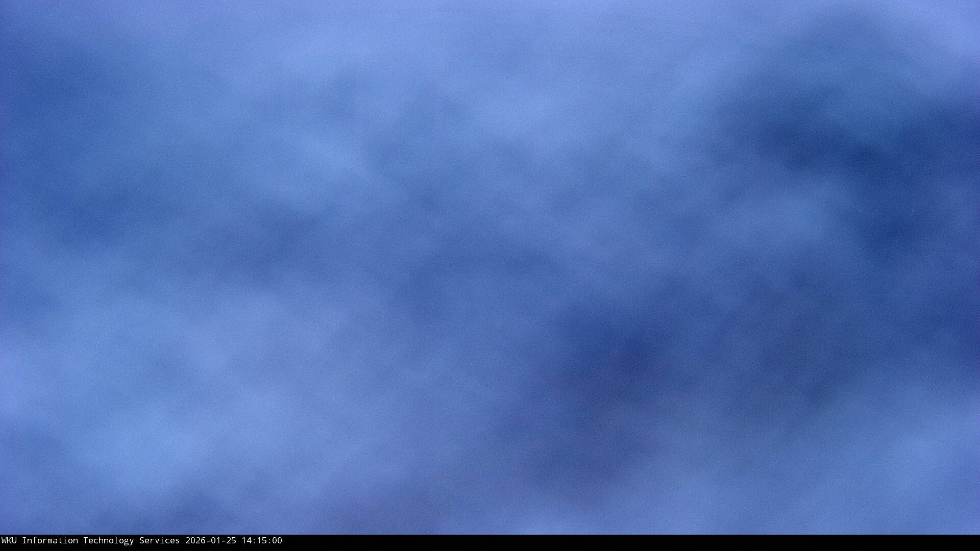Click the date '2026-01-25' in the overlay
Viewport: 980px width, 551px height.
tap(210, 541)
